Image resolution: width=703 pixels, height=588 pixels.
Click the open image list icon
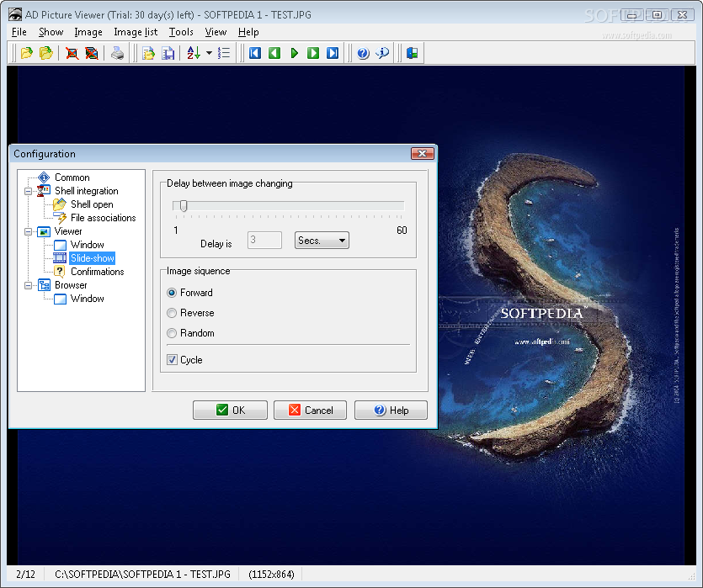pyautogui.click(x=148, y=53)
